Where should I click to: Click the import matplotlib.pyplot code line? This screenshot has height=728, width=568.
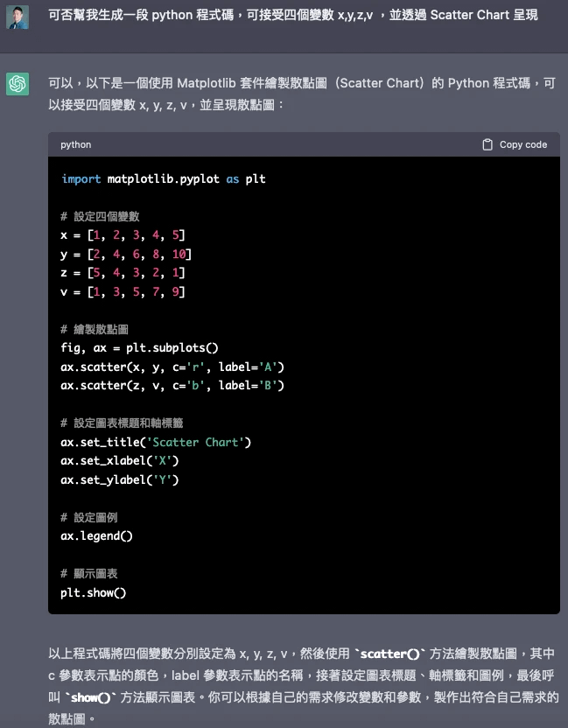(163, 178)
